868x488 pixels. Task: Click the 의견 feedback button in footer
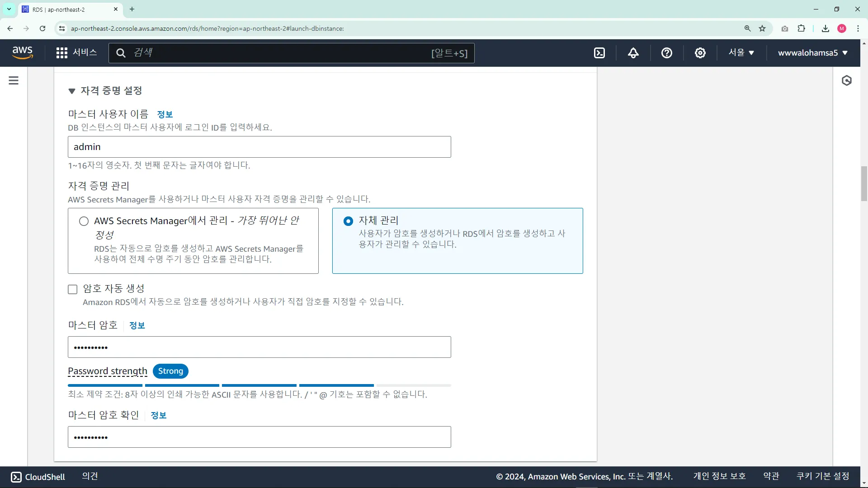pyautogui.click(x=90, y=476)
